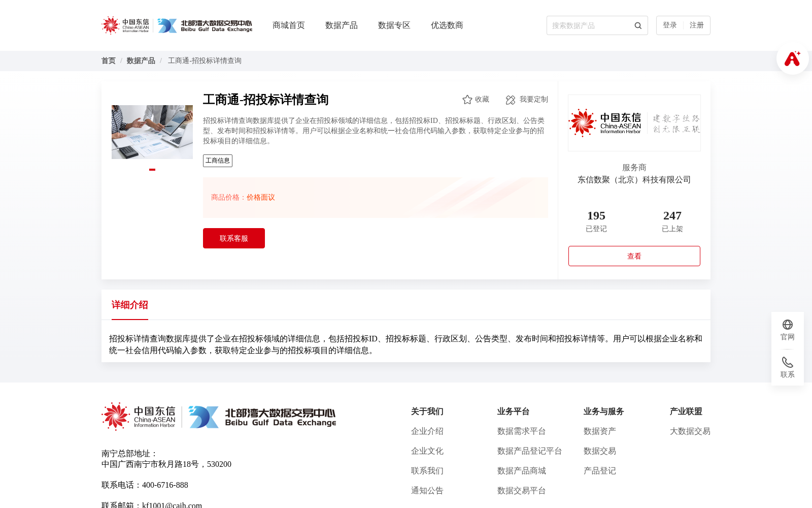Click the 业务与服务 footer heading
Image resolution: width=812 pixels, height=508 pixels.
(x=604, y=411)
